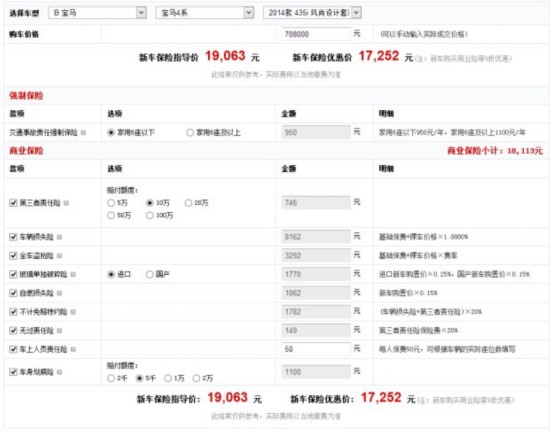550x433 pixels.
Task: Click info icon next to 不计免赔特约险
Action: [73, 312]
